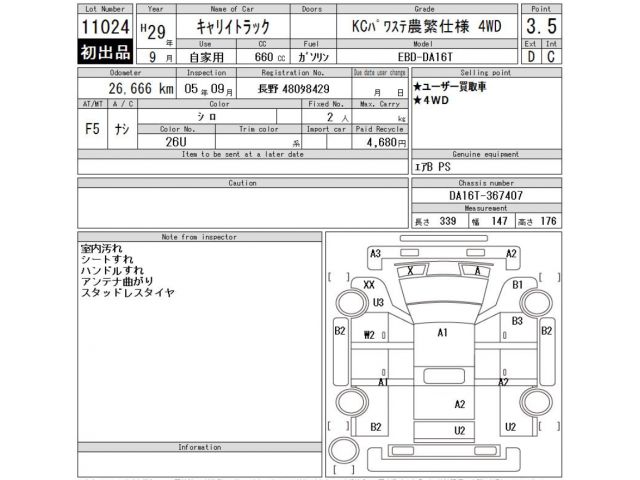
Task: Click the spare tire circle in diagram
Action: [344, 451]
